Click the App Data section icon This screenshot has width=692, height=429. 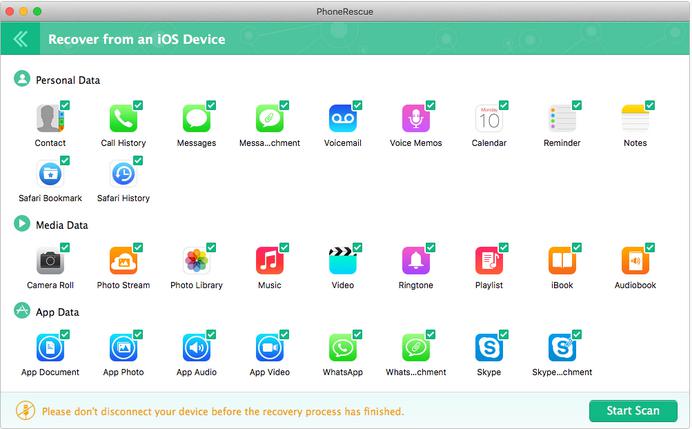[x=22, y=310]
